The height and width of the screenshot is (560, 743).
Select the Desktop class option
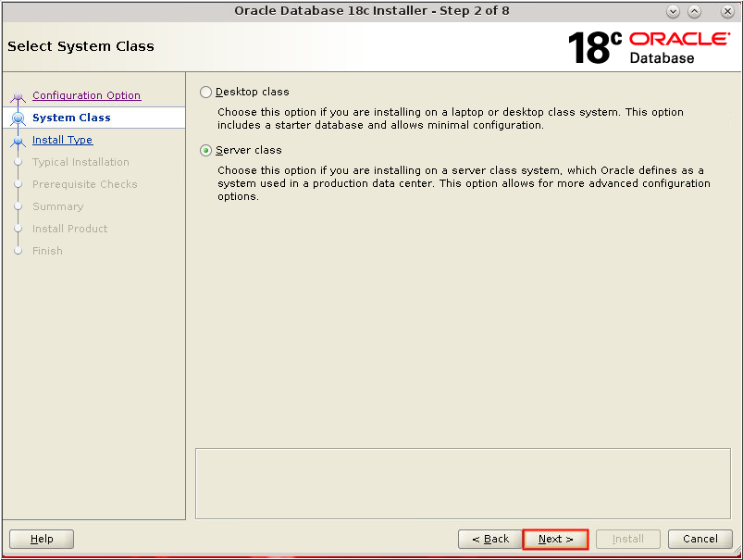204,92
